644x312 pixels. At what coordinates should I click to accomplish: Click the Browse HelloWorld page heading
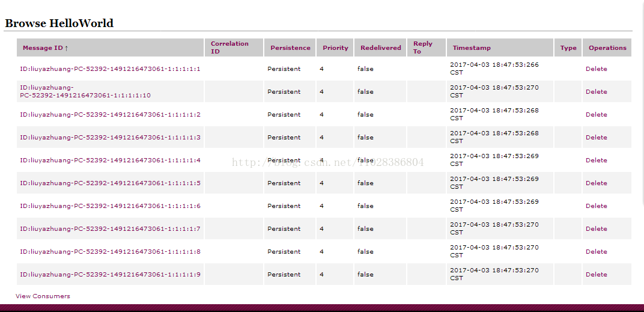(59, 23)
